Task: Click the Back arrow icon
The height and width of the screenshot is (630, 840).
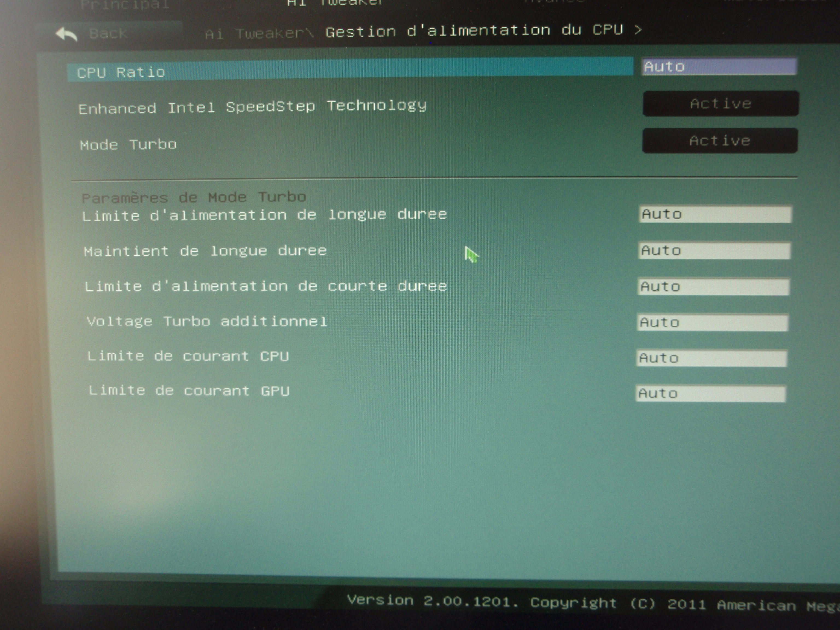Action: [x=67, y=34]
